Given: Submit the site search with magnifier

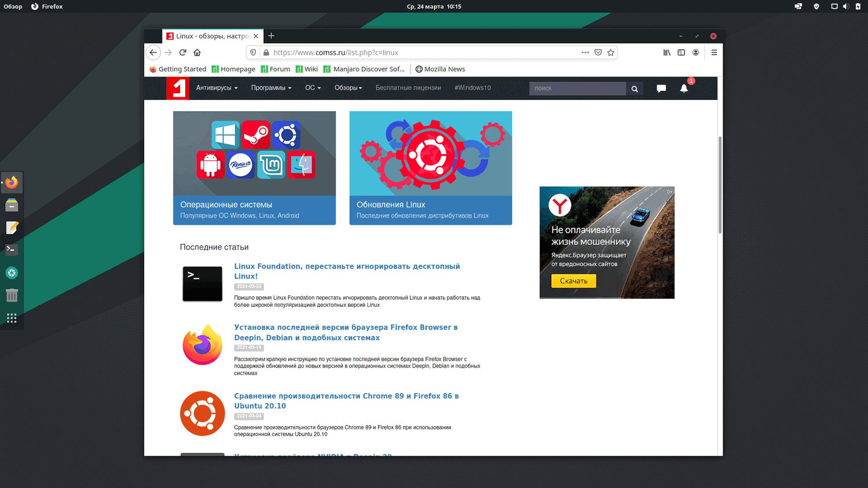Looking at the screenshot, I should coord(635,89).
